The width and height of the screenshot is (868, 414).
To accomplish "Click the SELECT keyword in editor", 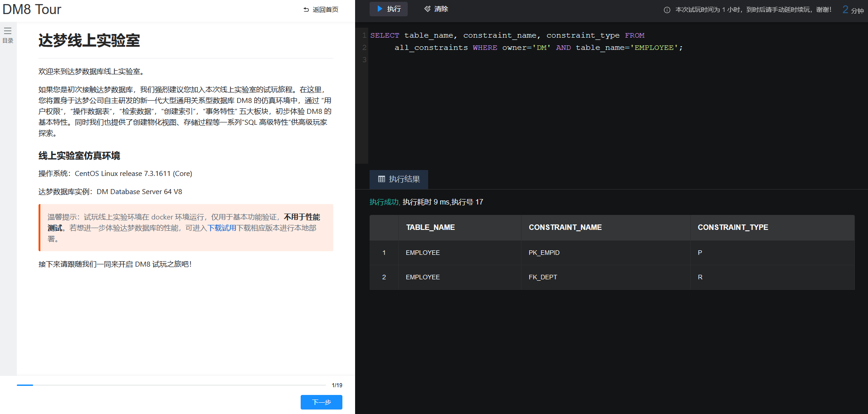I will coord(385,35).
